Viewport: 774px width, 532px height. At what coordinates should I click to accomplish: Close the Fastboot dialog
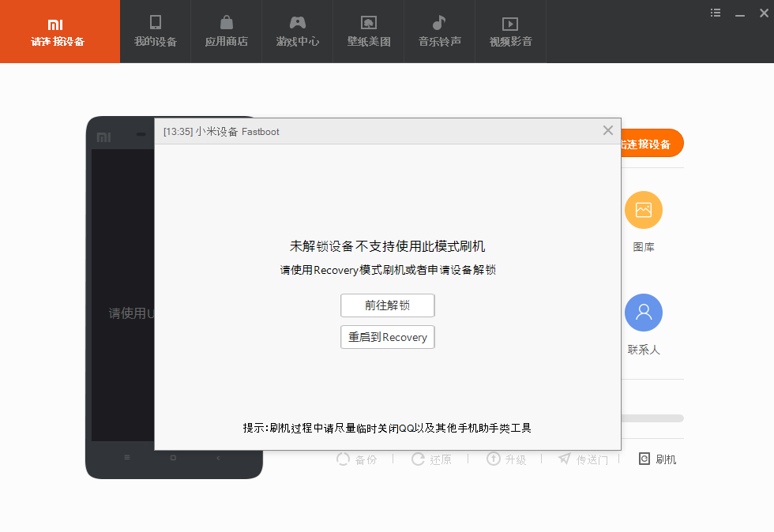pyautogui.click(x=607, y=131)
